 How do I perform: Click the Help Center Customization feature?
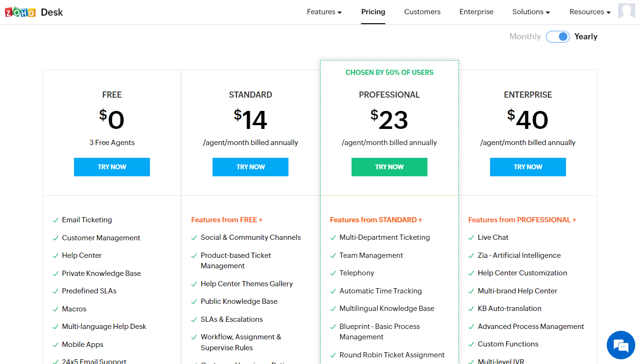point(522,273)
